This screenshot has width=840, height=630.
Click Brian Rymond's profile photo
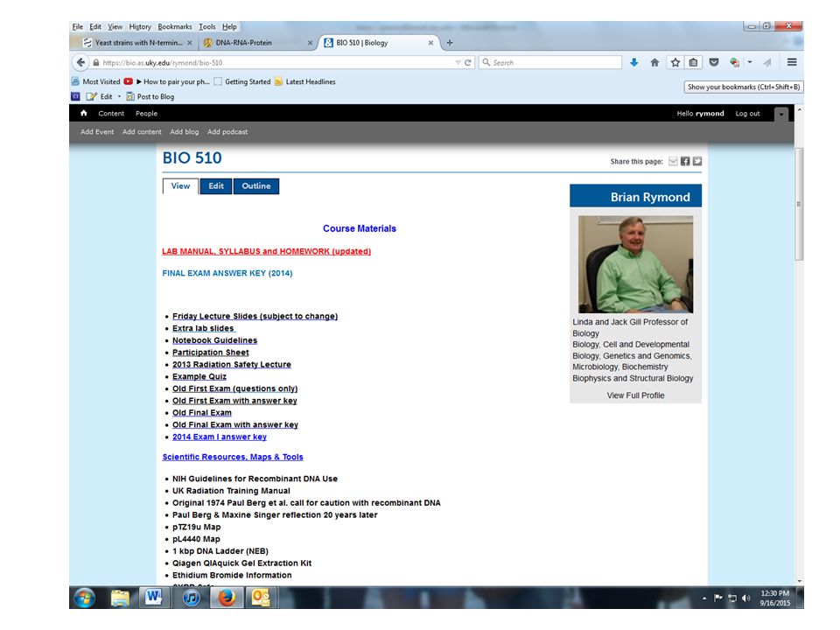click(635, 264)
